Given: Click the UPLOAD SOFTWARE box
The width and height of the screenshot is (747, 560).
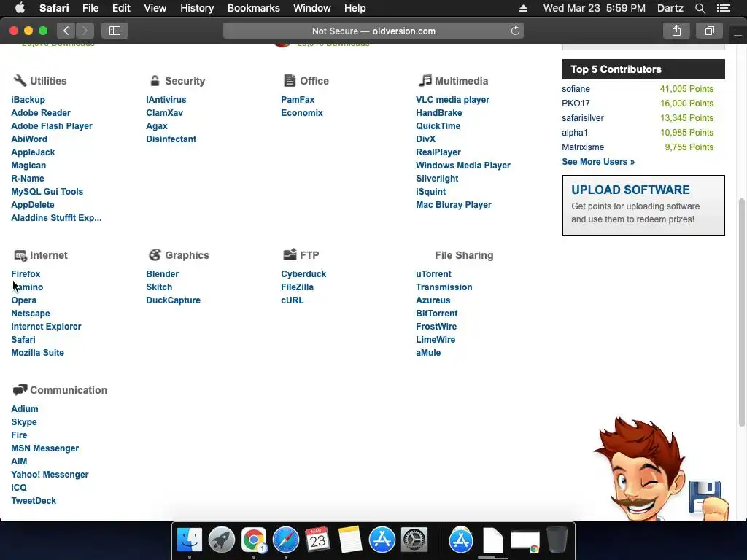Looking at the screenshot, I should tap(643, 205).
